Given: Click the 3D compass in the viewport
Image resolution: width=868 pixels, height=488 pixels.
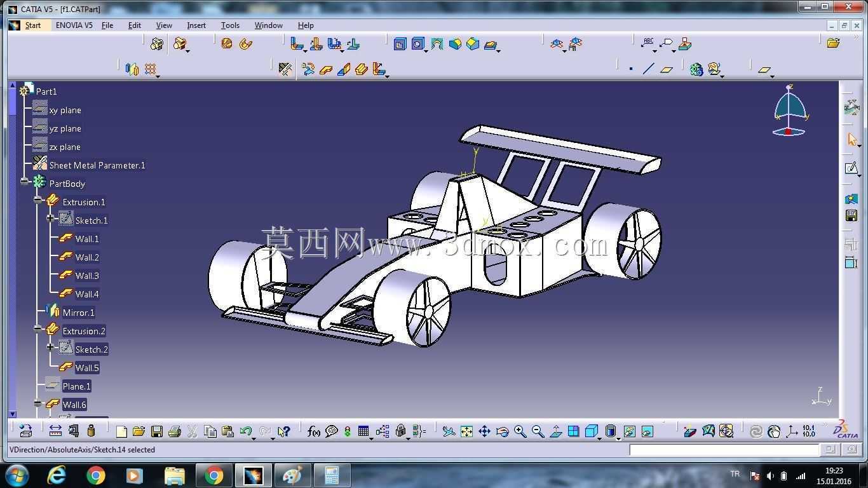Looking at the screenshot, I should [x=790, y=111].
